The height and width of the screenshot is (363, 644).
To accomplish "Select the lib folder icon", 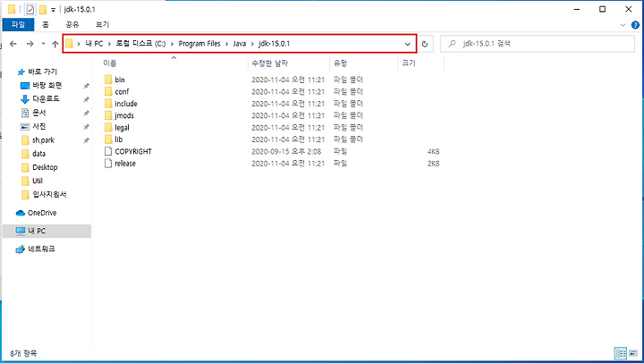I will pyautogui.click(x=108, y=139).
